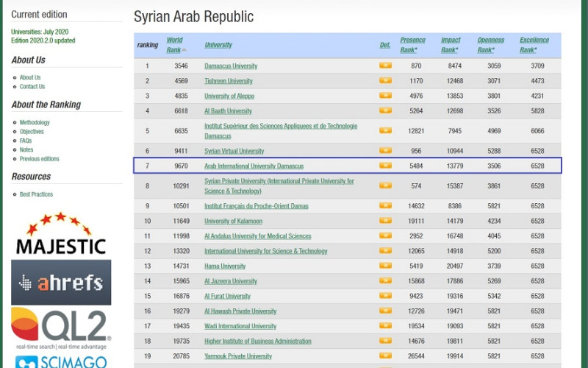
Task: Click the ahrefs logo banner
Action: pyautogui.click(x=61, y=282)
